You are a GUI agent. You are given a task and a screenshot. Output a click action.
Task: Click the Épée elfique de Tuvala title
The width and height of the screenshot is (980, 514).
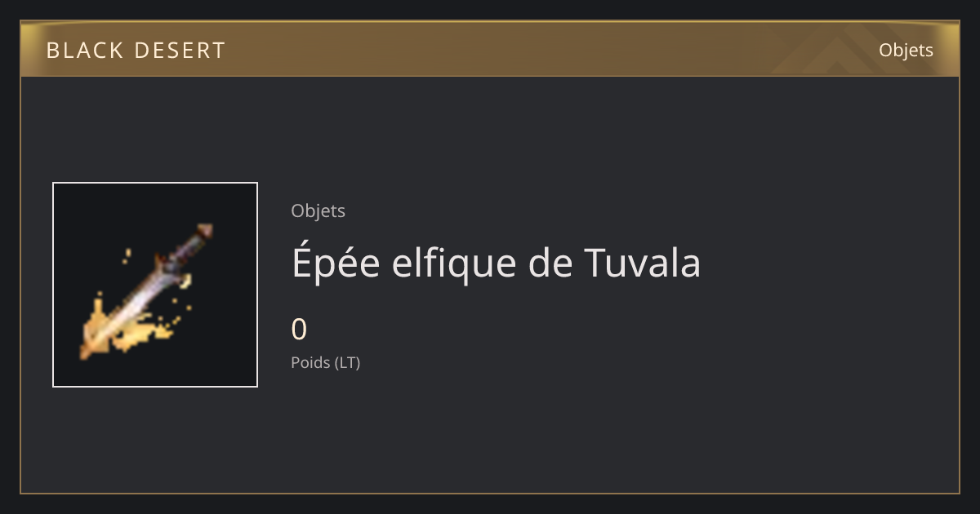point(496,263)
